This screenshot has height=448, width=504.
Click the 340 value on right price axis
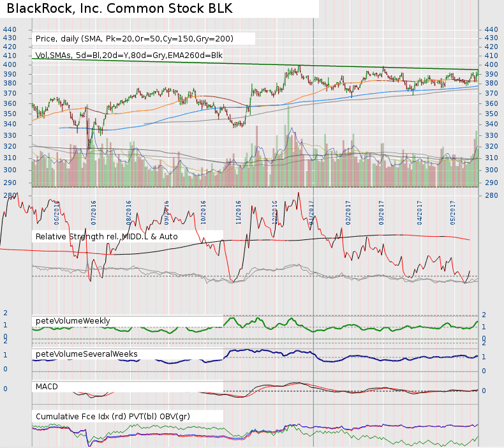pyautogui.click(x=491, y=124)
